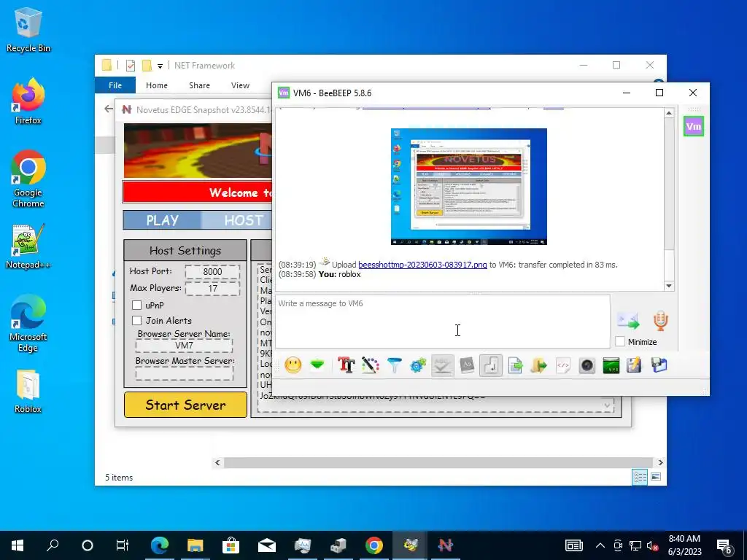
Task: Select the Roblox folder on desktop
Action: [x=28, y=392]
